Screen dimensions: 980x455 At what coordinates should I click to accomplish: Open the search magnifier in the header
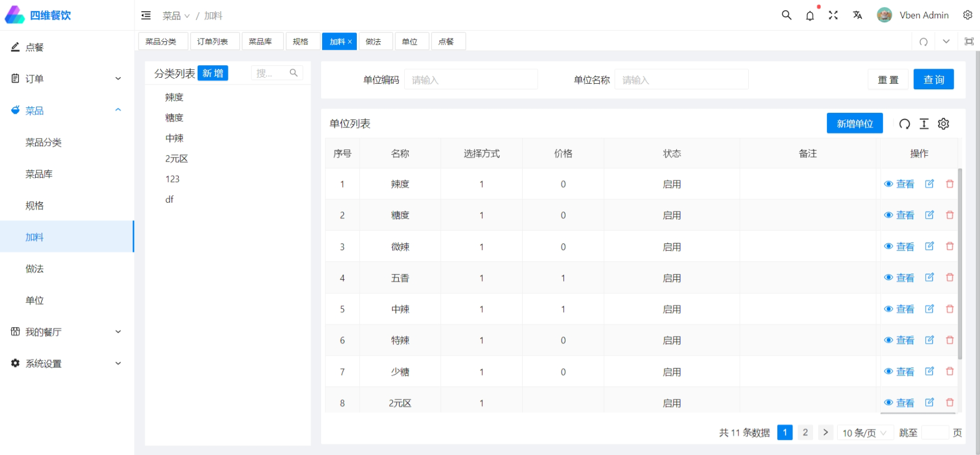786,15
